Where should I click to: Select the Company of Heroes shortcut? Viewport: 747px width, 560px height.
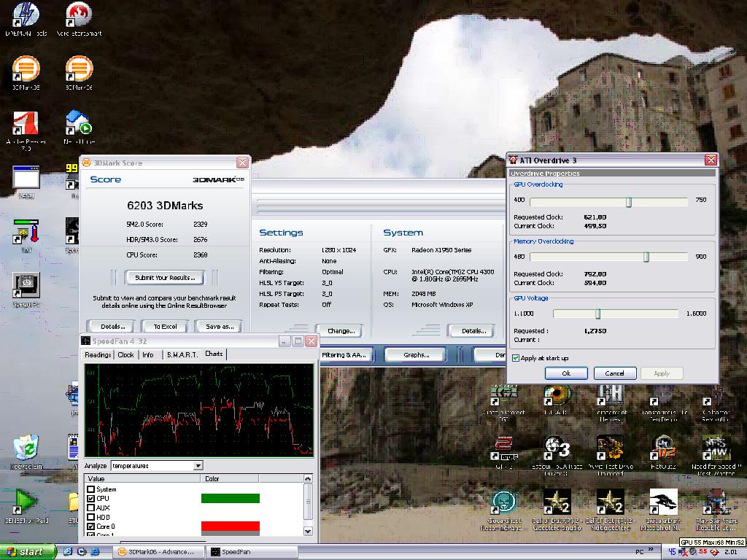click(611, 402)
